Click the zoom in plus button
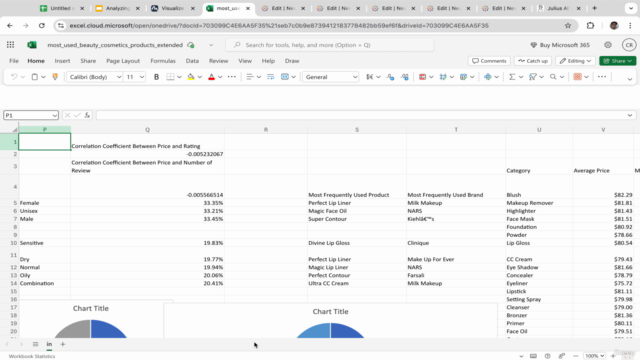The image size is (640, 360). [613, 356]
